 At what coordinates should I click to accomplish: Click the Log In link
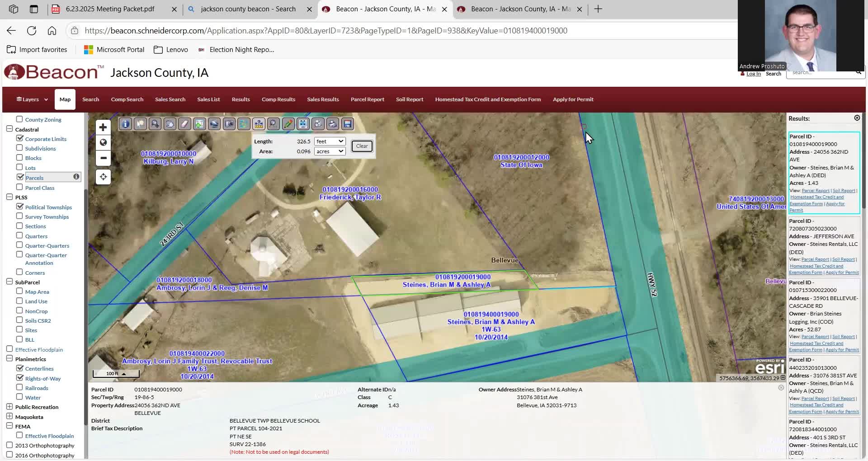[x=753, y=74]
